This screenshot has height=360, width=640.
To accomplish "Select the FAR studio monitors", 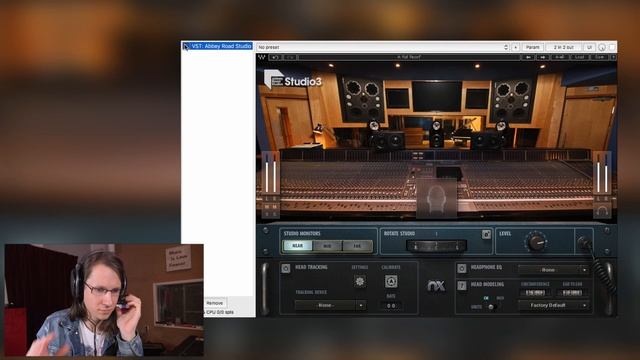I will [x=358, y=246].
